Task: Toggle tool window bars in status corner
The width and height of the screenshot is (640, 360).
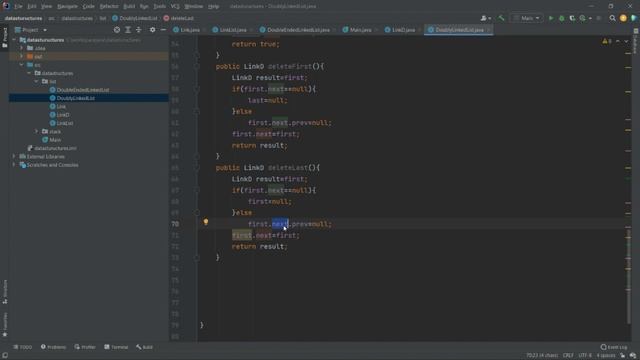Action: 5,356
